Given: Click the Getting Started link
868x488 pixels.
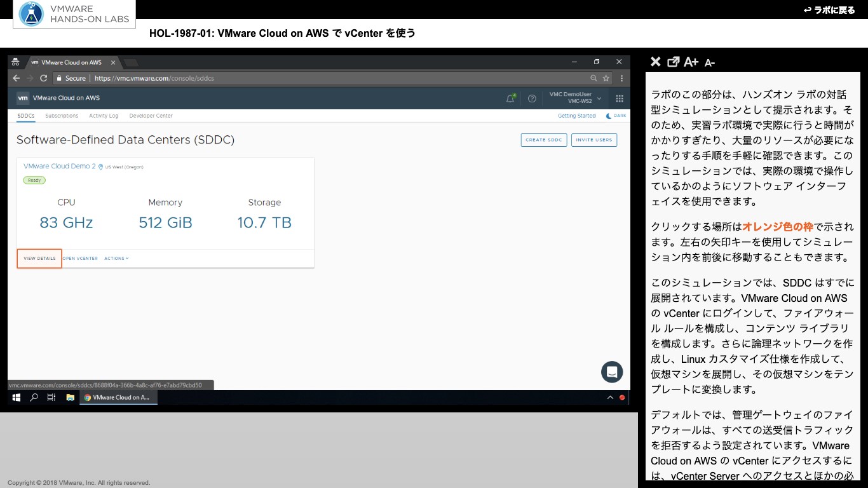Looking at the screenshot, I should point(576,116).
